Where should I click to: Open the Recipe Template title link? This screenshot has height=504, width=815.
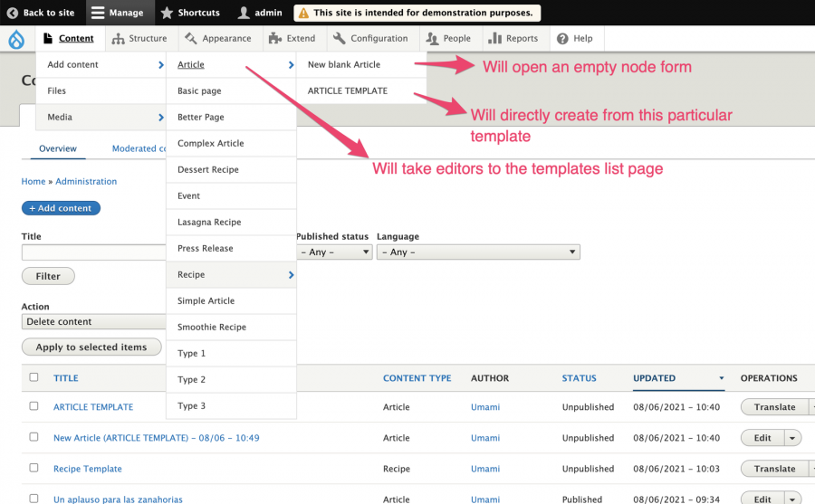coord(88,469)
